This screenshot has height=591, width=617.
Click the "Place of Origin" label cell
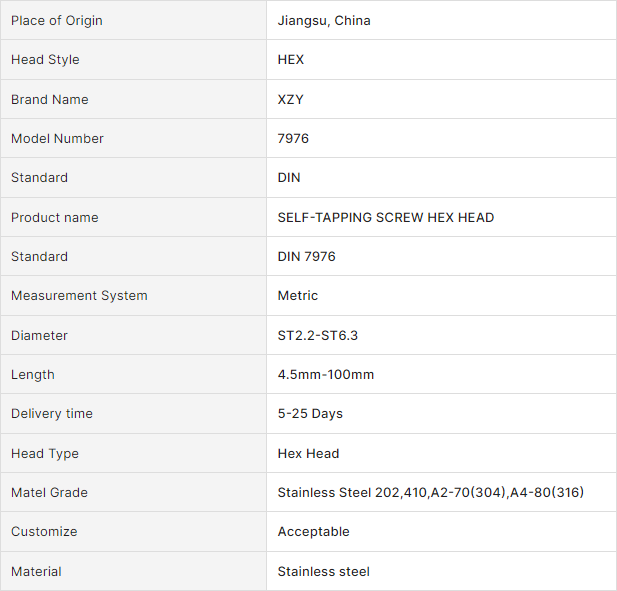(x=57, y=21)
